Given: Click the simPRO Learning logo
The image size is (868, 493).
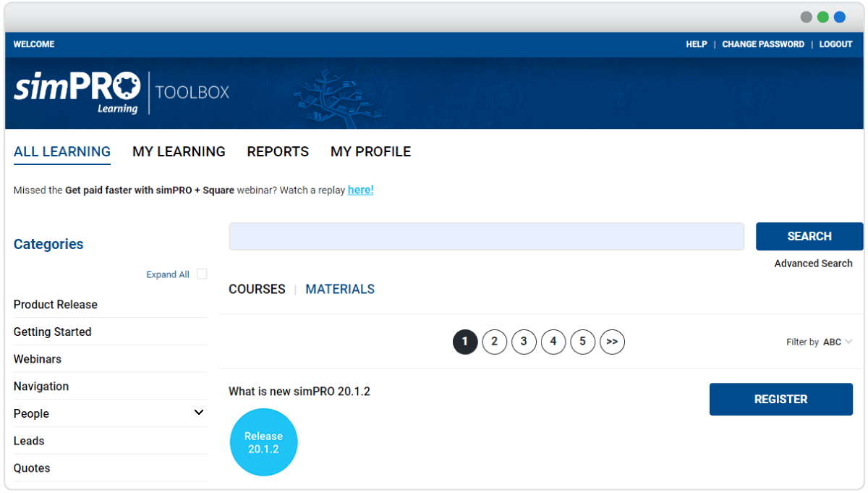Looking at the screenshot, I should pos(77,93).
